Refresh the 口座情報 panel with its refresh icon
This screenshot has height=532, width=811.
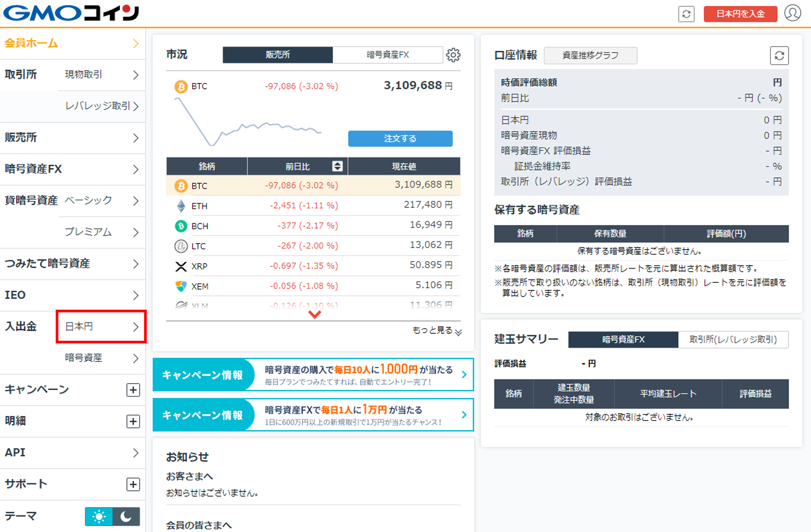779,55
